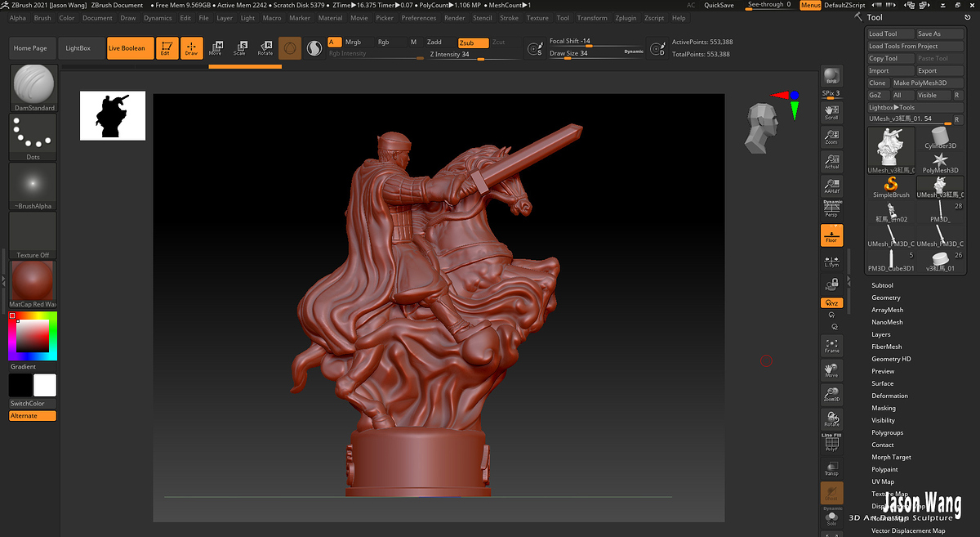Toggle Live Boolean mode

(130, 48)
